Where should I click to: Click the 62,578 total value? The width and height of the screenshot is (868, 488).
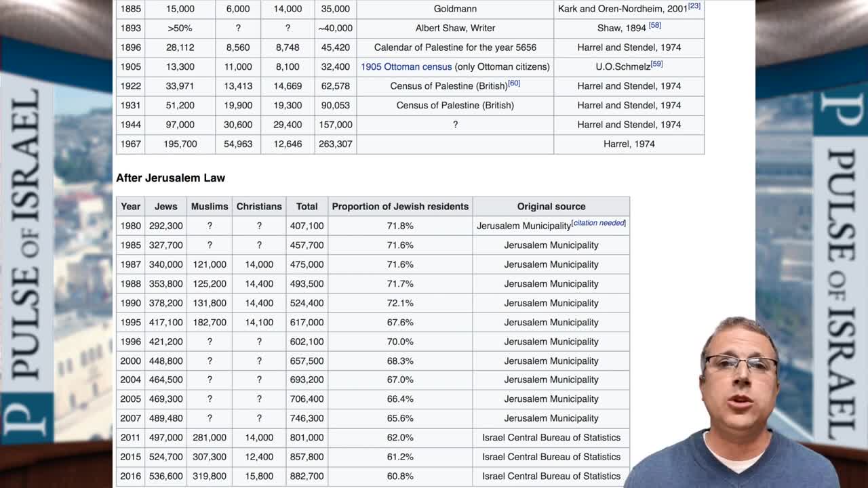(x=335, y=86)
